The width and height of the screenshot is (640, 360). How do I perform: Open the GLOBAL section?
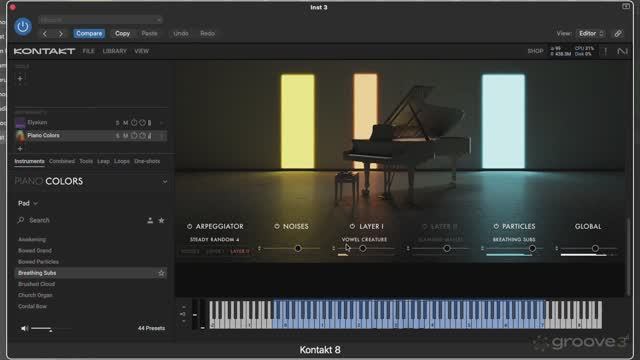click(x=588, y=227)
